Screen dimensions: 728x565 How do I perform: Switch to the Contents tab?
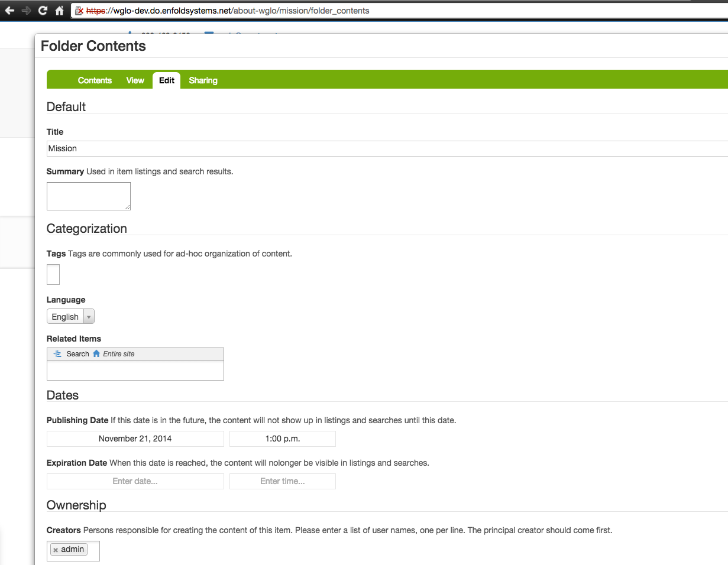click(x=95, y=80)
